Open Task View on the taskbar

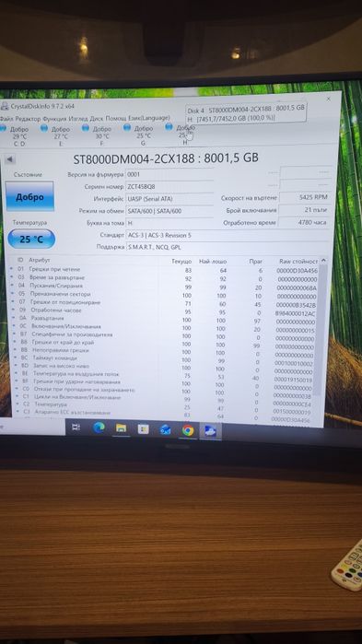76,427
